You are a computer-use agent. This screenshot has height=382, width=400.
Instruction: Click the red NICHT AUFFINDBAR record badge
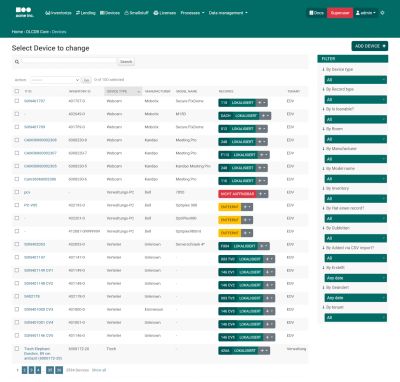click(237, 194)
